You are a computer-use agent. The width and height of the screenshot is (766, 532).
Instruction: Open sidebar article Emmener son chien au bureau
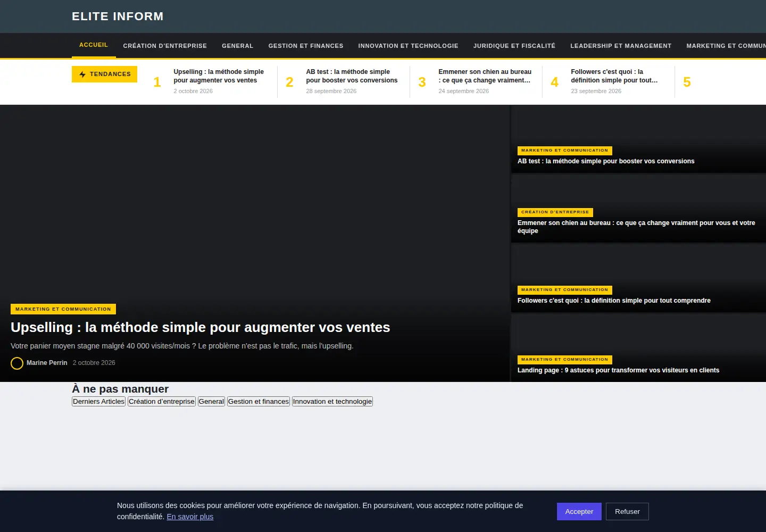(x=636, y=227)
